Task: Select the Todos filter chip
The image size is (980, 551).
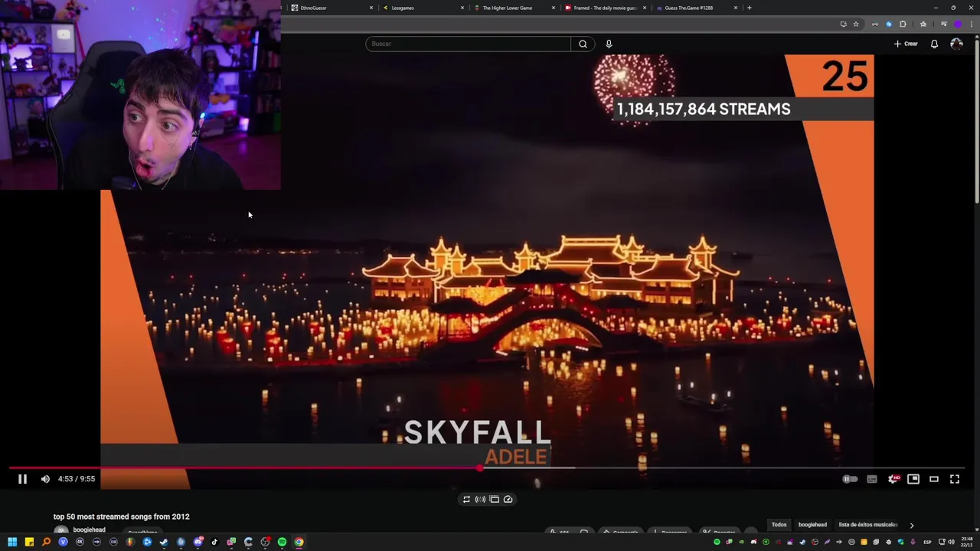Action: click(779, 525)
